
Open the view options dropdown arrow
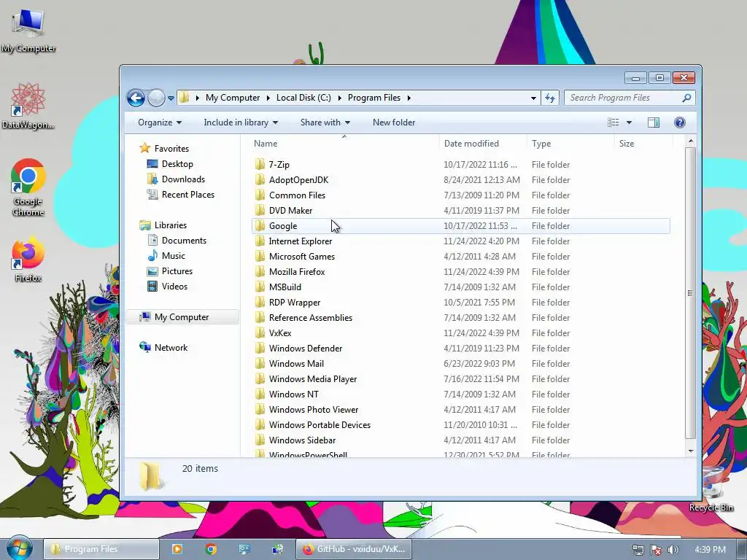pos(629,122)
